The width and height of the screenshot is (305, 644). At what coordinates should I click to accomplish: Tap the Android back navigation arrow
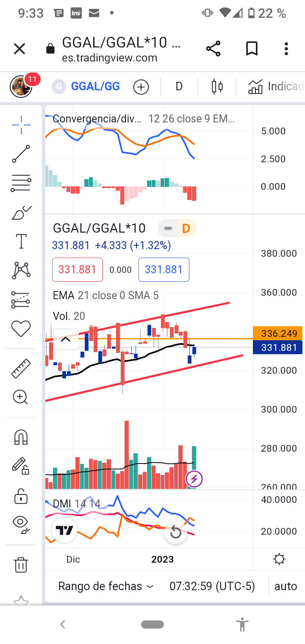pyautogui.click(x=63, y=625)
